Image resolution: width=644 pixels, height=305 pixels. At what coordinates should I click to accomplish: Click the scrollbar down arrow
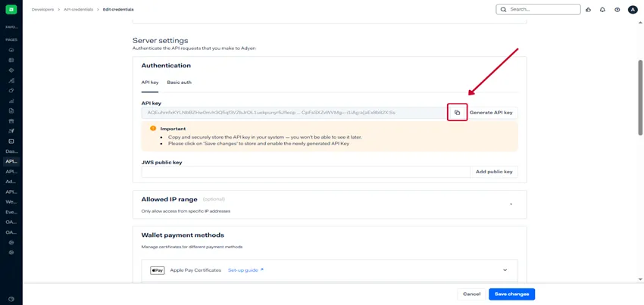click(x=640, y=279)
